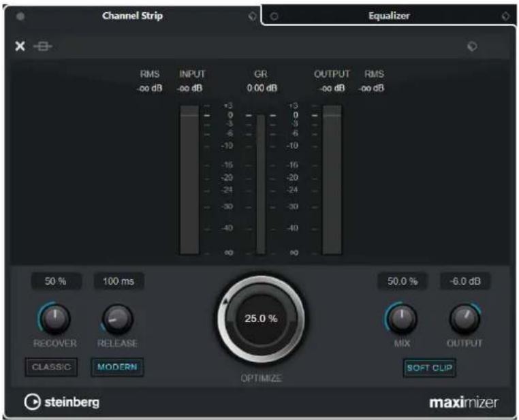Click the INPUT -oo dB peak readout
This screenshot has height=420, width=519.
click(x=190, y=88)
